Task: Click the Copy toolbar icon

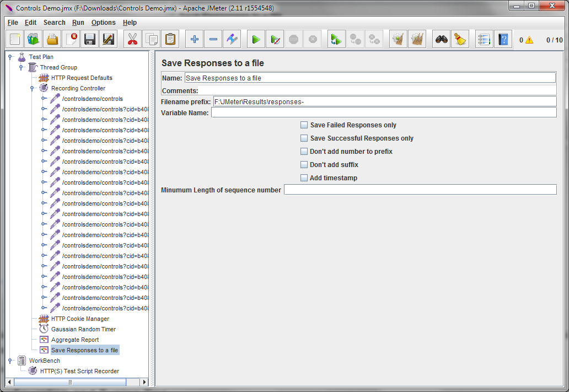Action: [x=151, y=39]
